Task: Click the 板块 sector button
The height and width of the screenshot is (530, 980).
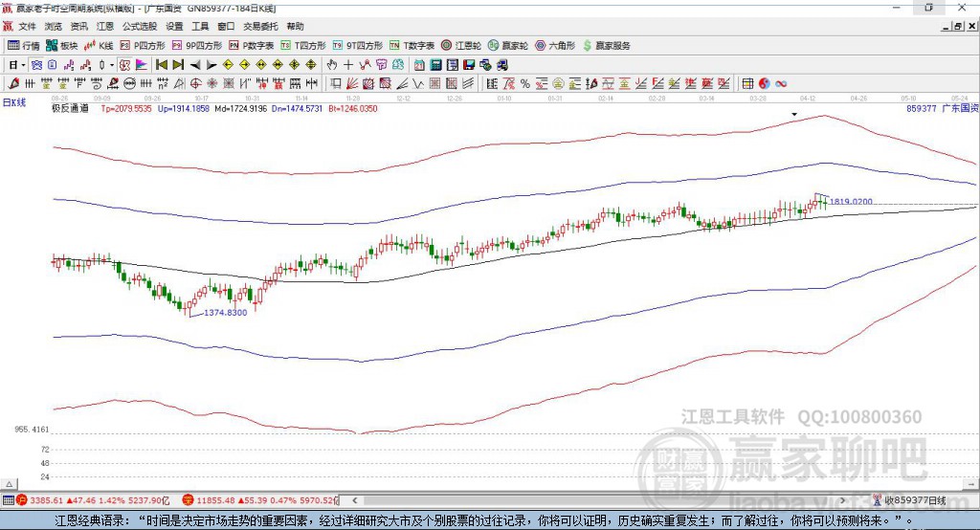Action: (62, 46)
